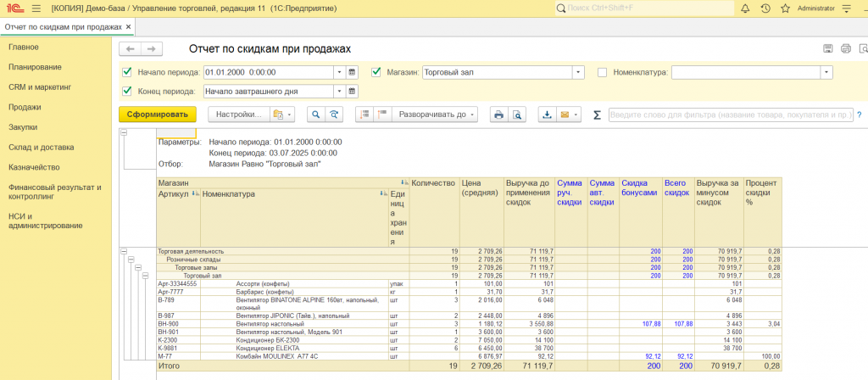Uncheck the Конец периода checkbox

pyautogui.click(x=127, y=91)
